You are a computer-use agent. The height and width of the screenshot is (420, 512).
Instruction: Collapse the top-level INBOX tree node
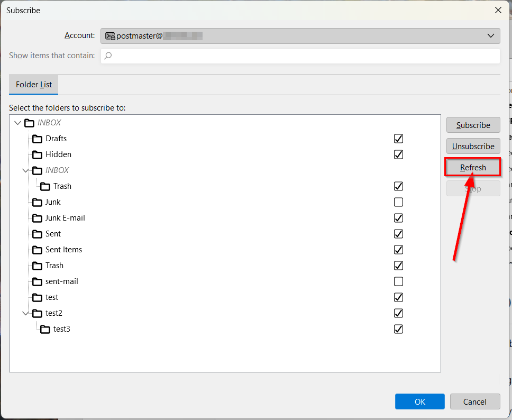click(x=18, y=123)
